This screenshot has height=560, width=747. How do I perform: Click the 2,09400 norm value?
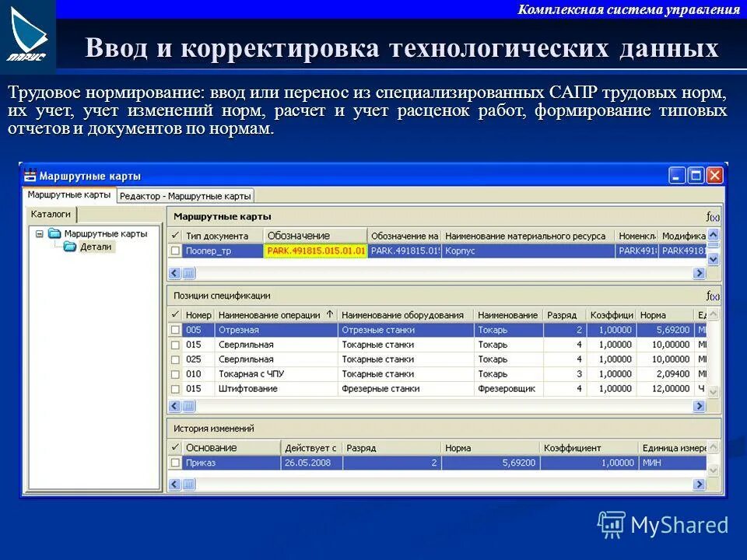665,374
